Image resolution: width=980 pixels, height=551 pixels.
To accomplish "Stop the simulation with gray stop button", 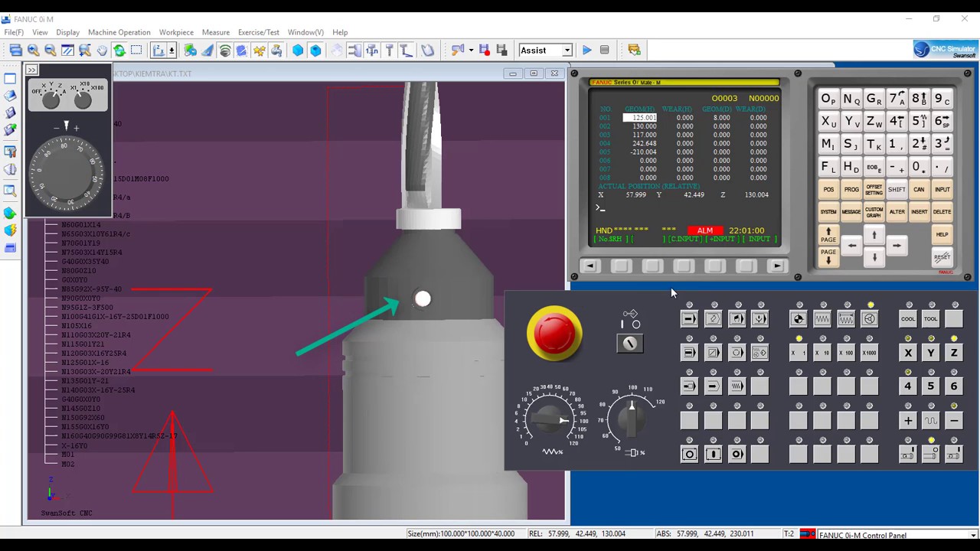I will point(605,50).
